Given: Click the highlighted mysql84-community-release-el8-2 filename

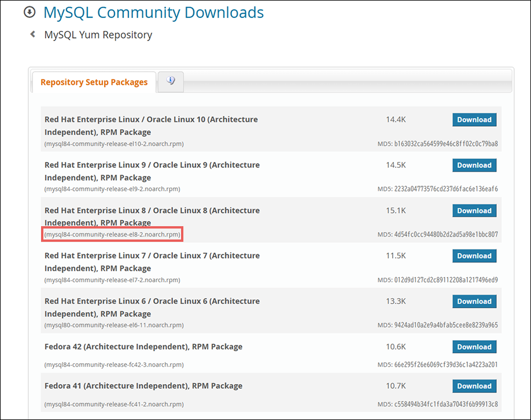Looking at the screenshot, I should click(x=112, y=235).
